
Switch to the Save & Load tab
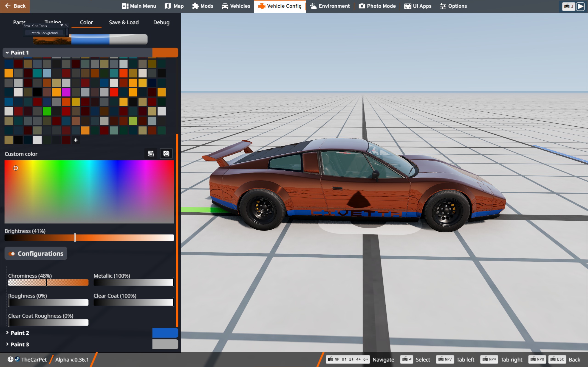coord(124,22)
